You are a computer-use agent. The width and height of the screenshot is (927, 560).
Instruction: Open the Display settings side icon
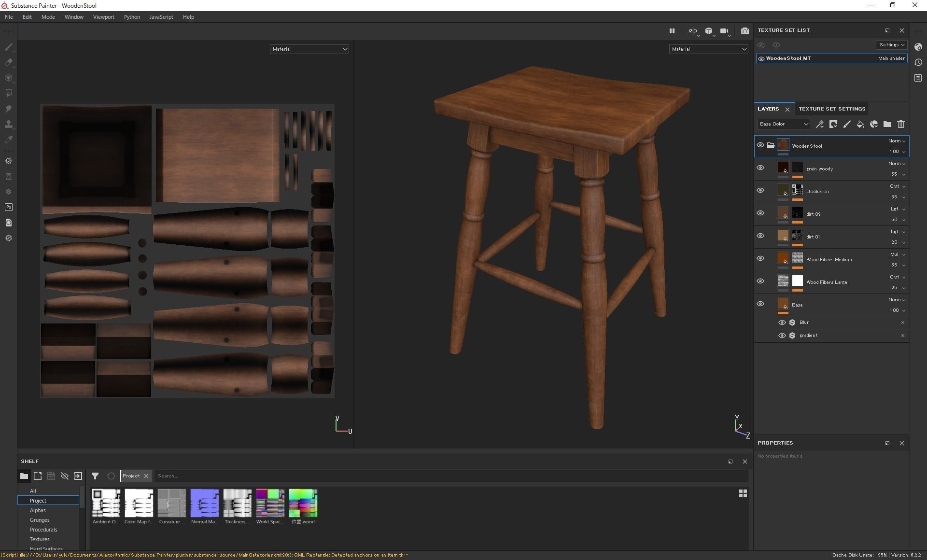[918, 47]
